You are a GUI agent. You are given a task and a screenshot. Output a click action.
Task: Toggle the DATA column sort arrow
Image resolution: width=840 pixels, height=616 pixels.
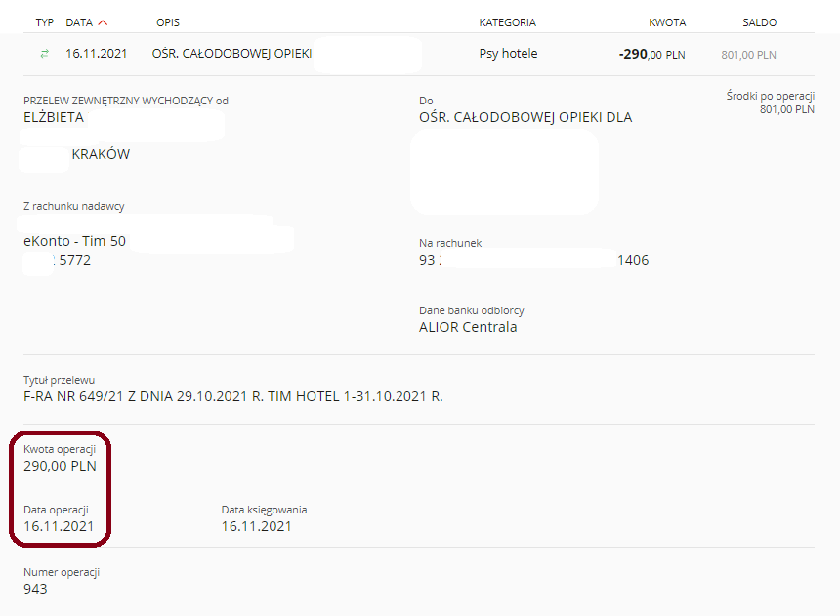(103, 22)
